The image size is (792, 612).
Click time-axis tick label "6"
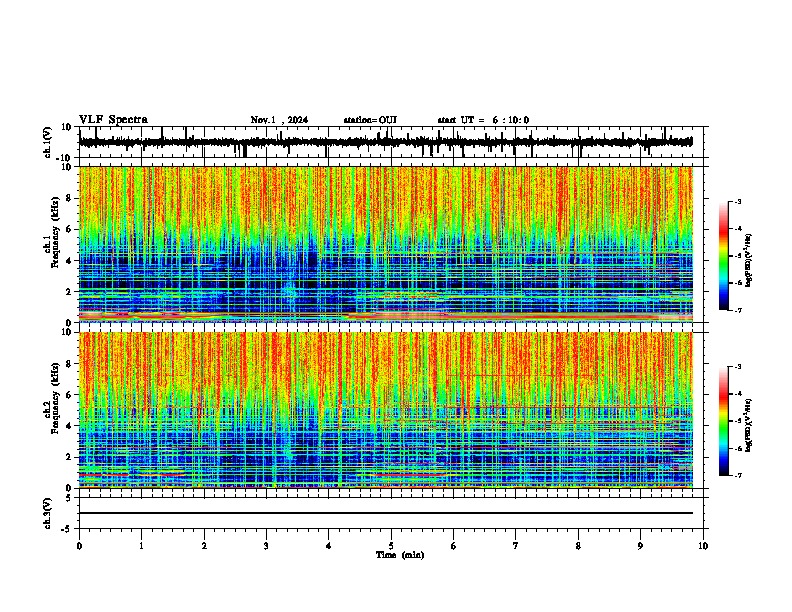click(x=453, y=546)
